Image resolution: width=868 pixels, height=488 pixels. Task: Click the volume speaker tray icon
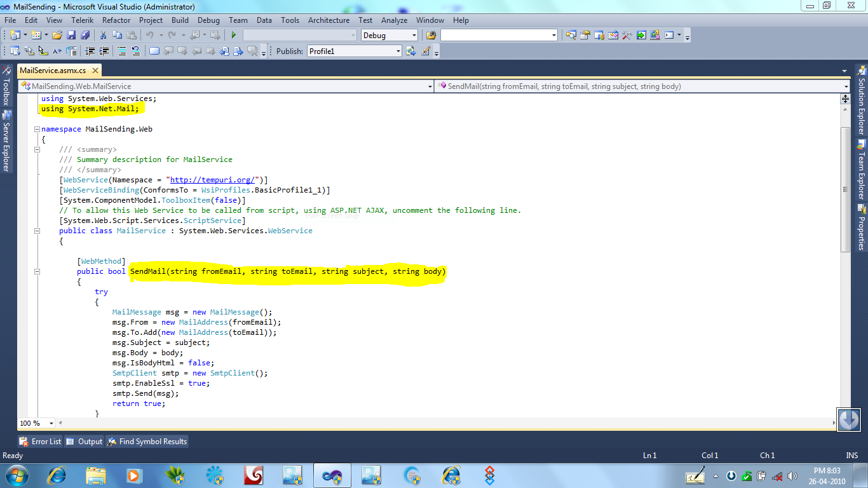click(x=792, y=476)
